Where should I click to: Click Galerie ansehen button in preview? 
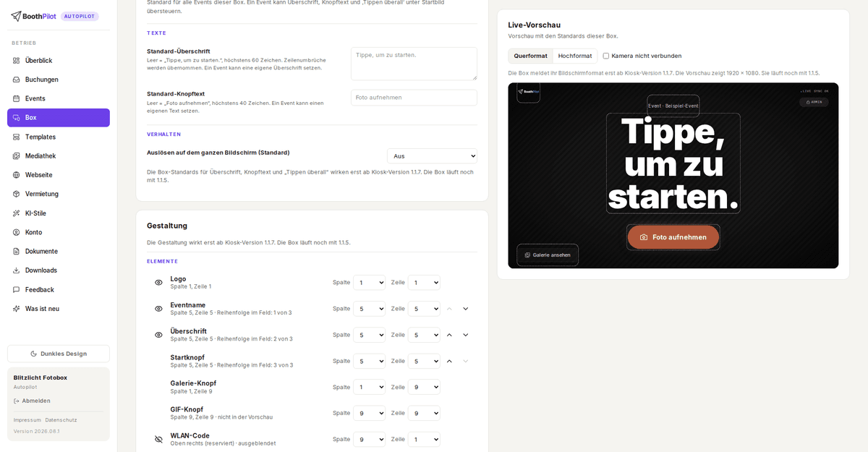548,255
